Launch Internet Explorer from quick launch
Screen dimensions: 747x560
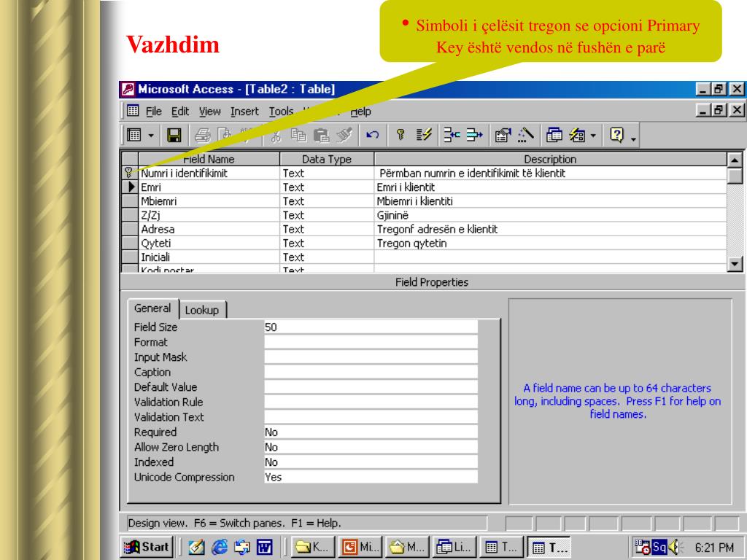(219, 547)
